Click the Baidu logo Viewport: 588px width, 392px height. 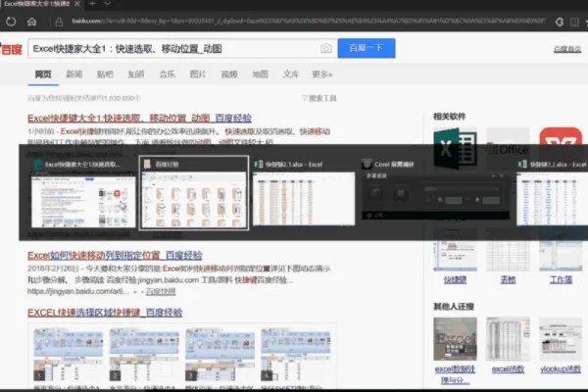coord(11,49)
